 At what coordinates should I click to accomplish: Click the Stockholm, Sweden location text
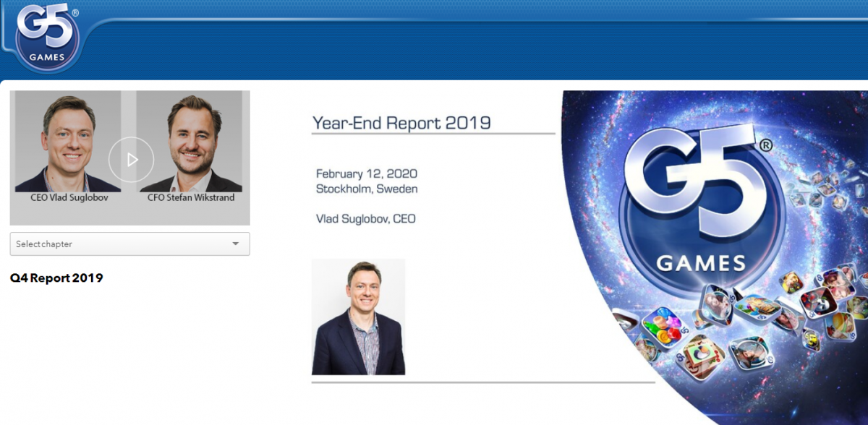tap(366, 189)
